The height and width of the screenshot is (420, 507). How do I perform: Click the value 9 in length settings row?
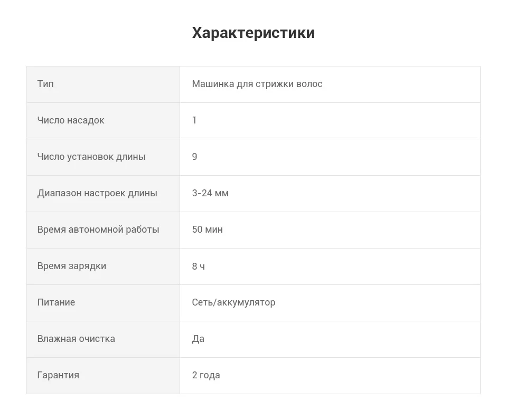(194, 157)
